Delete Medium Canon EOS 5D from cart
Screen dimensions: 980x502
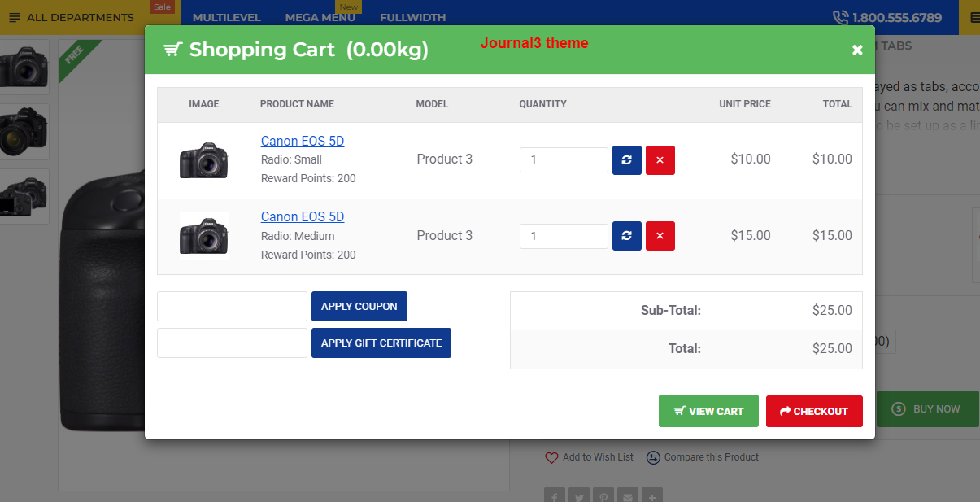coord(660,236)
